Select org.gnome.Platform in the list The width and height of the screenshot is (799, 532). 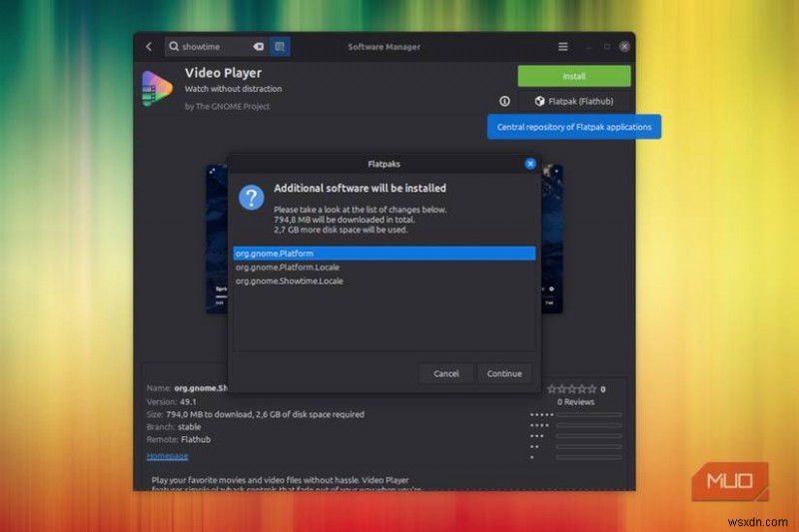[385, 254]
